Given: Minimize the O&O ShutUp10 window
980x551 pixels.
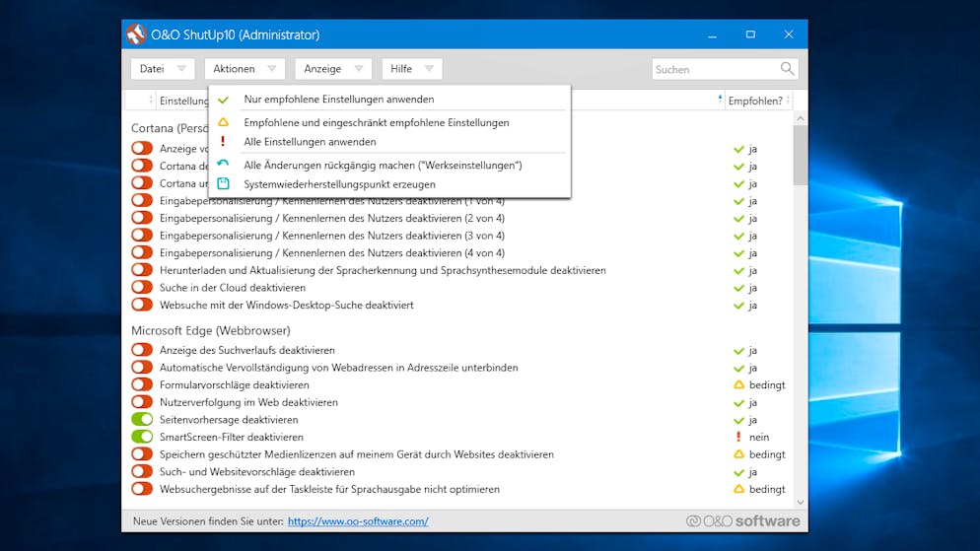Looking at the screenshot, I should [x=712, y=34].
